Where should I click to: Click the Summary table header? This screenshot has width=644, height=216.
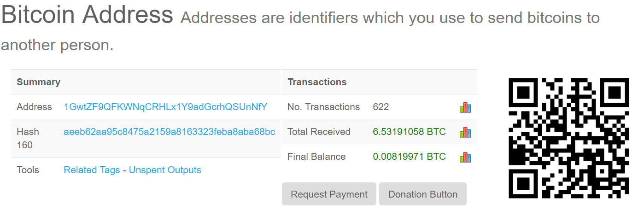tap(39, 82)
